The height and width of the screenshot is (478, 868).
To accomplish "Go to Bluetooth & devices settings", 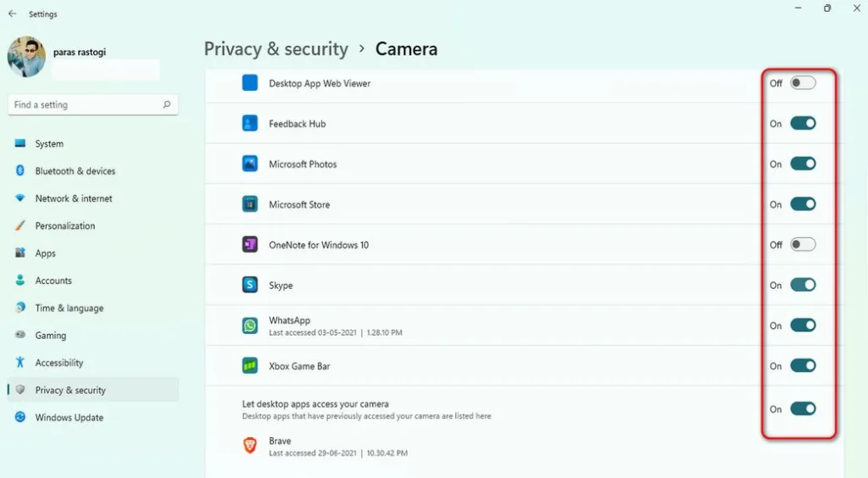I will 93,170.
